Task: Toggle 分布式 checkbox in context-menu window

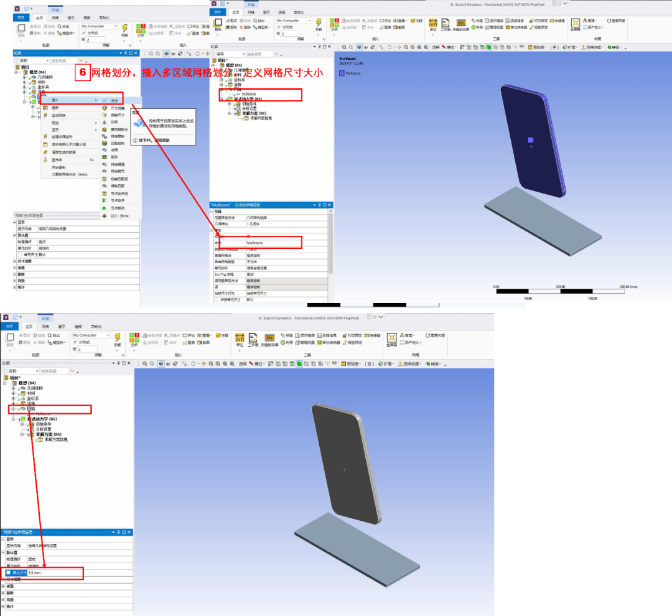Action: pos(84,33)
